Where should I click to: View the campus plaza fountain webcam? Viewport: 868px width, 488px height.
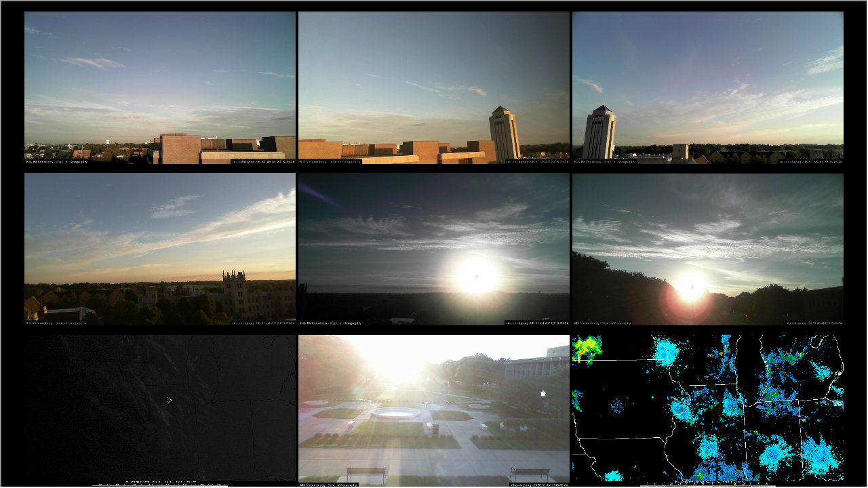(434, 411)
